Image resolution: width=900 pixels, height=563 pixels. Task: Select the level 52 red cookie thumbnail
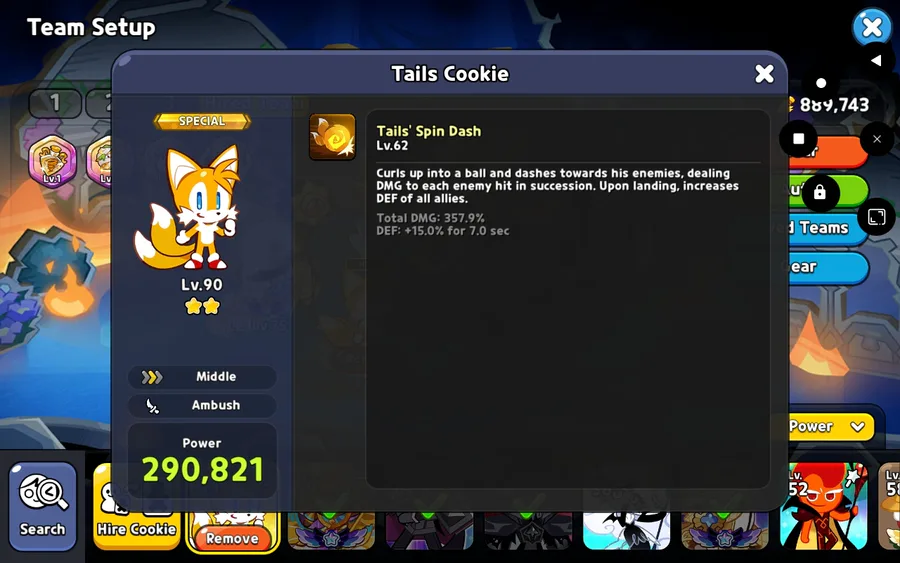(x=824, y=506)
